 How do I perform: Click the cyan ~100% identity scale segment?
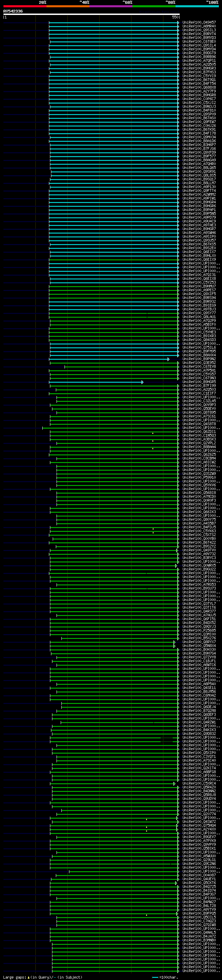point(197,6)
